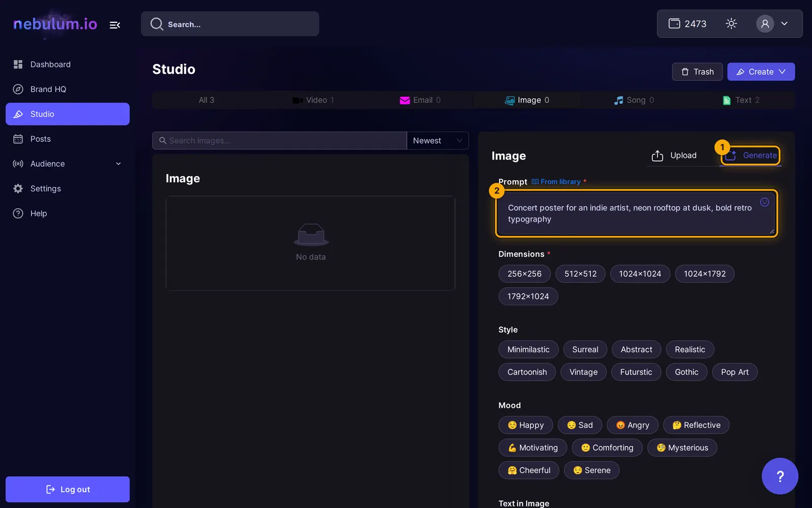The width and height of the screenshot is (812, 508).
Task: Toggle light theme sun icon
Action: (731, 23)
